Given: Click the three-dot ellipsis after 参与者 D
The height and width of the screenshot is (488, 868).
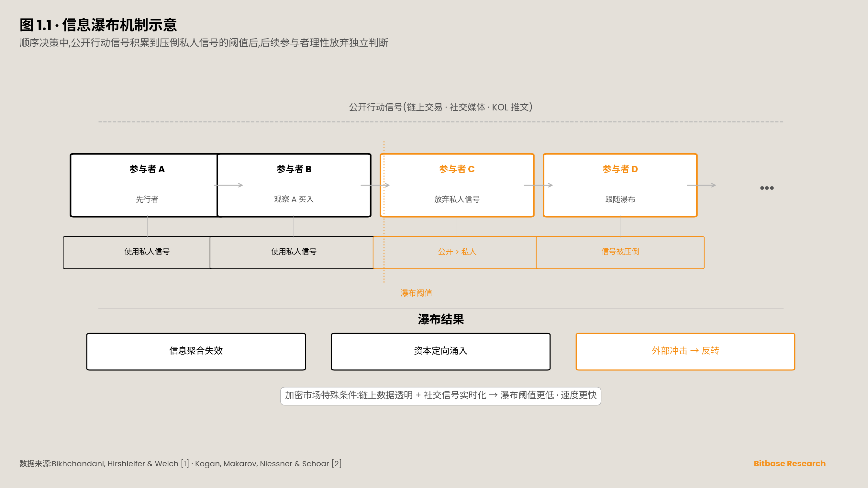Looking at the screenshot, I should pyautogui.click(x=767, y=188).
